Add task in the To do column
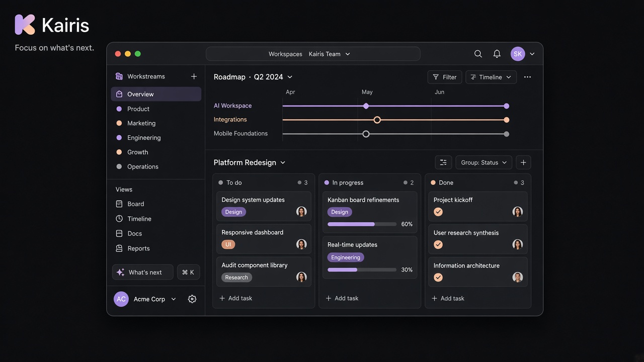 coord(236,298)
